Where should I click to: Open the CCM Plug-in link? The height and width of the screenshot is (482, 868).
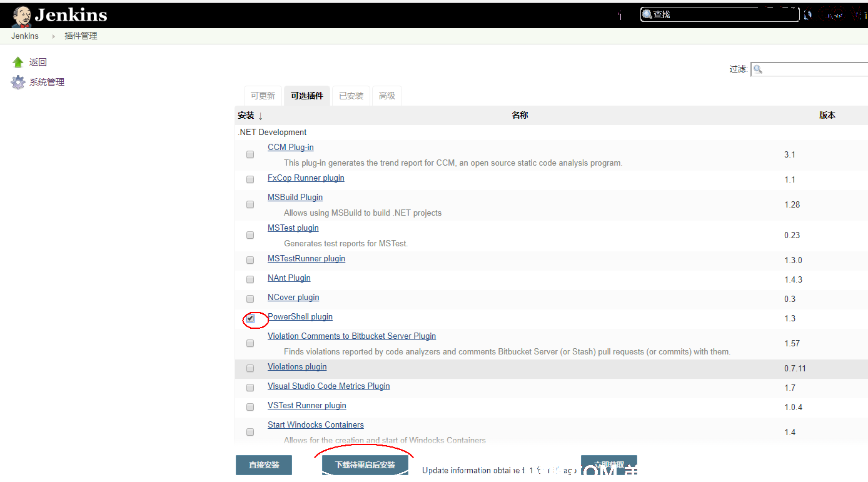click(x=291, y=148)
